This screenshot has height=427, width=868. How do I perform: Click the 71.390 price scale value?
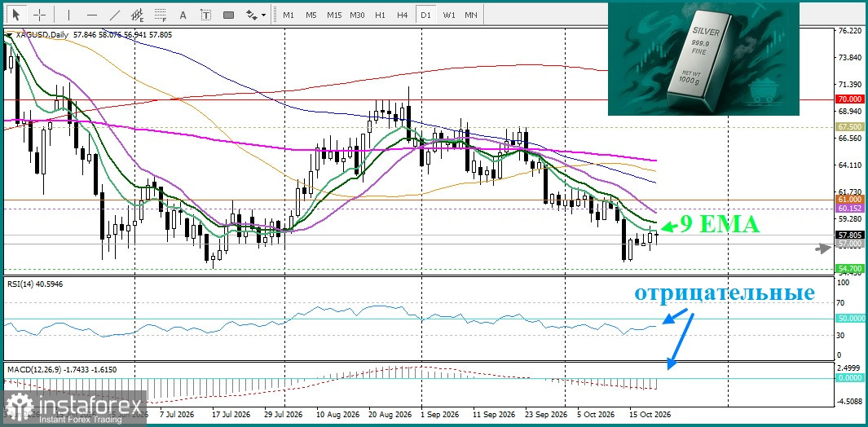point(850,84)
